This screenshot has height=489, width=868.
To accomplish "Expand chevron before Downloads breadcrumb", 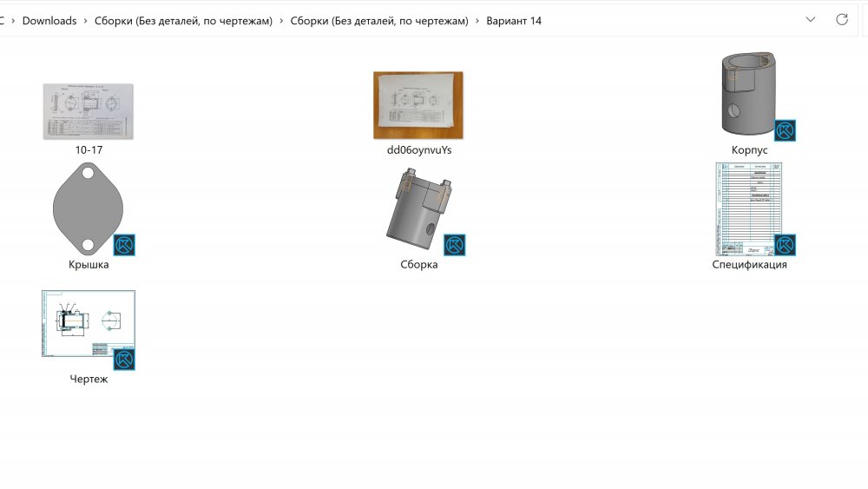I will click(x=13, y=21).
